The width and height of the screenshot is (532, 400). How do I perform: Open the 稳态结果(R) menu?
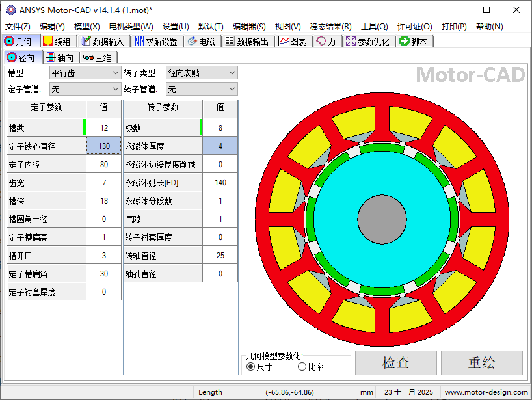coord(330,27)
